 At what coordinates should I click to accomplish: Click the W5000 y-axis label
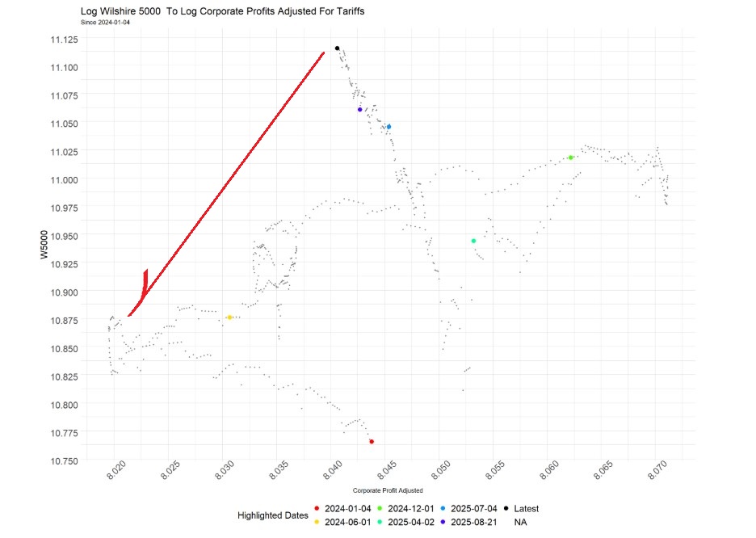point(44,245)
